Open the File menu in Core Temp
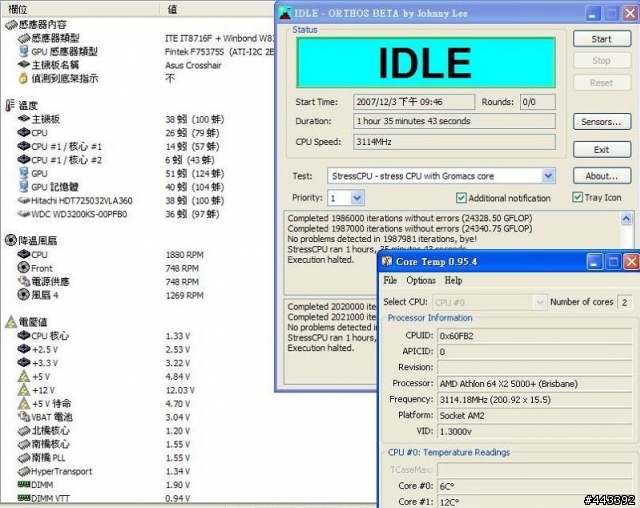This screenshot has height=508, width=640. (x=390, y=280)
